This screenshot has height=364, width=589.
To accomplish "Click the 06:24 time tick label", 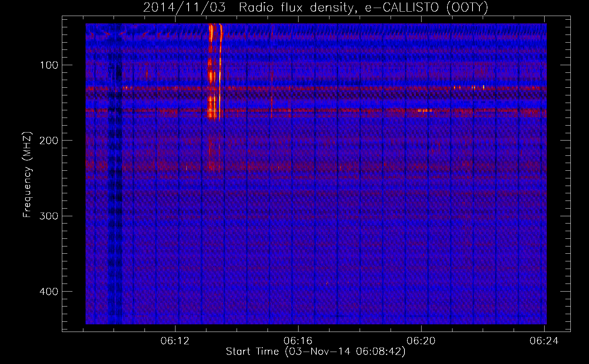I will pyautogui.click(x=544, y=341).
